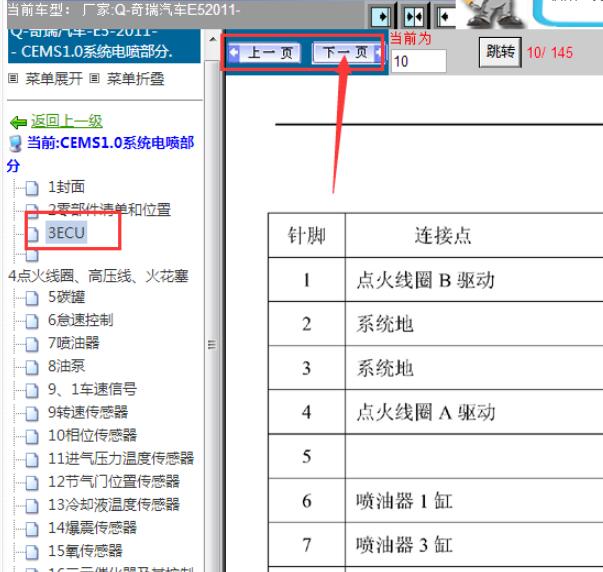This screenshot has height=572, width=603.
Task: Click document icon beside 3ECU
Action: click(x=32, y=233)
